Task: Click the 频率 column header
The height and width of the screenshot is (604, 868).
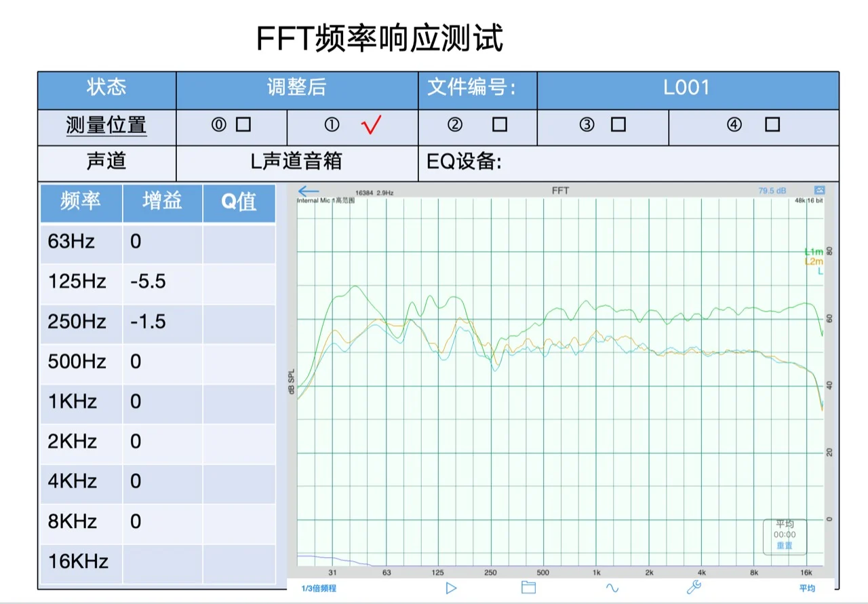Action: coord(81,203)
